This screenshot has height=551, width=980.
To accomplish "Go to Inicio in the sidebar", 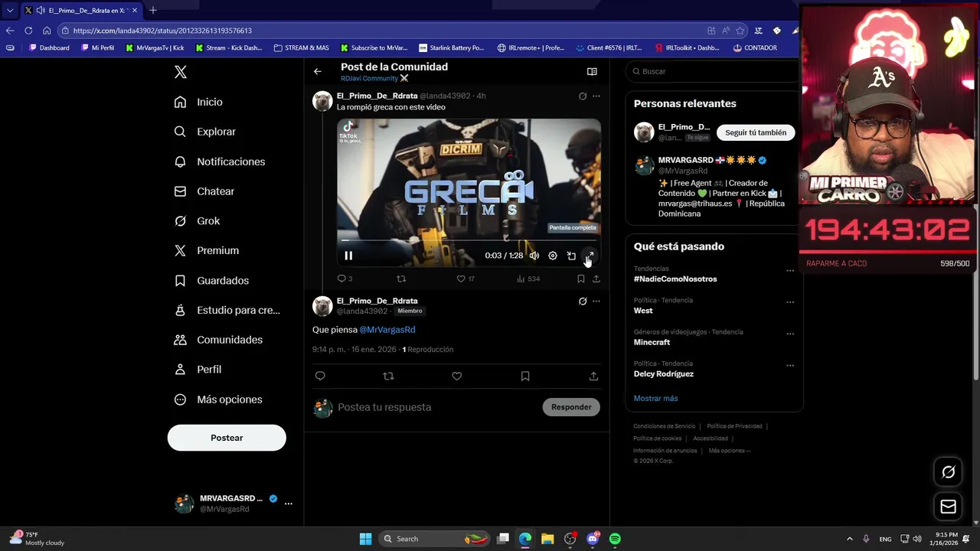I will pyautogui.click(x=199, y=102).
